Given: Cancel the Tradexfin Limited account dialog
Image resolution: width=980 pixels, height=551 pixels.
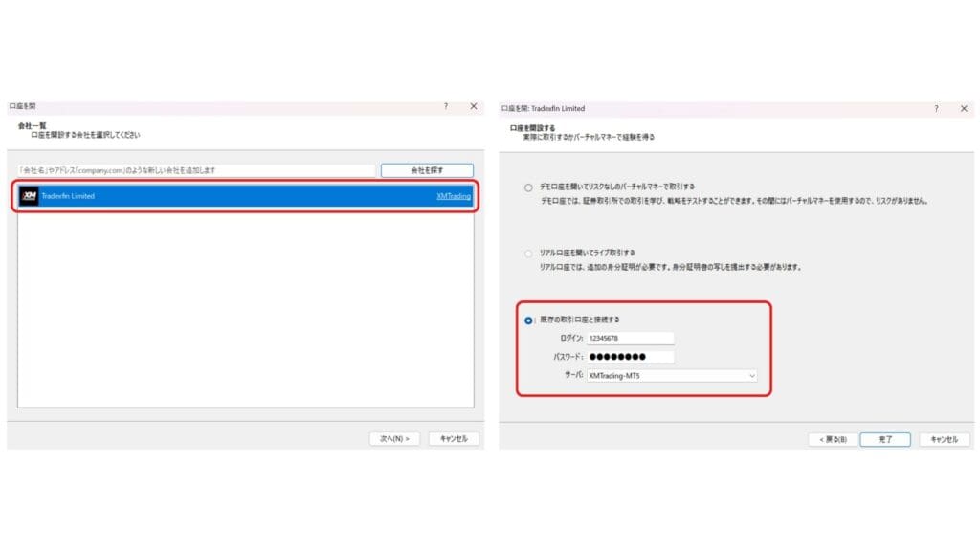Looking at the screenshot, I should tap(944, 439).
